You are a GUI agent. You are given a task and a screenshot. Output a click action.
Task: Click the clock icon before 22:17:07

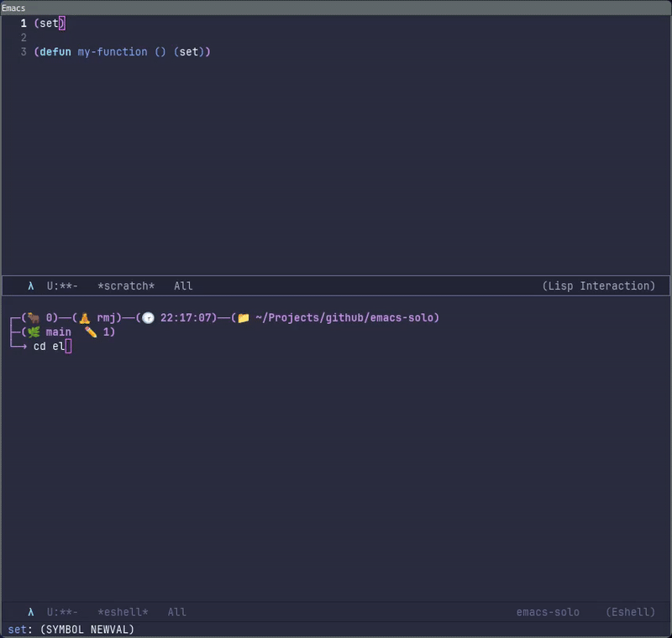pos(149,318)
